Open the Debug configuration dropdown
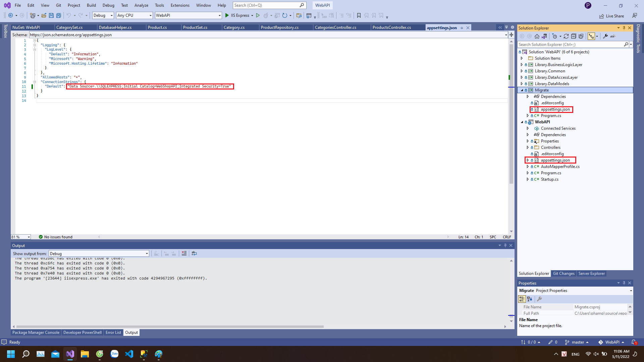This screenshot has width=644, height=362. coord(103,15)
